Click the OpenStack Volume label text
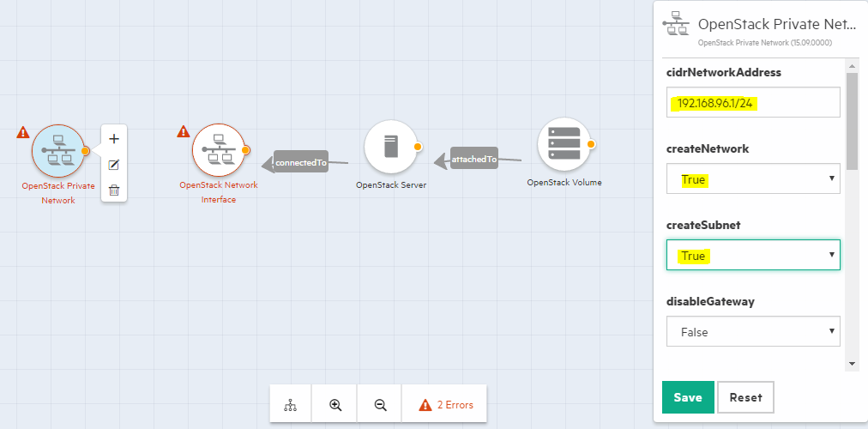The image size is (868, 429). point(564,182)
